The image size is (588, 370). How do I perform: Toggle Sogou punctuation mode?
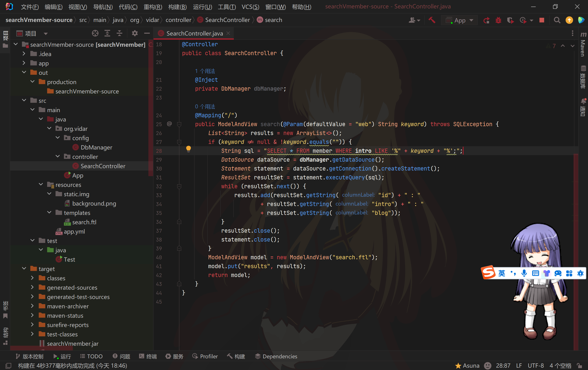pos(513,273)
